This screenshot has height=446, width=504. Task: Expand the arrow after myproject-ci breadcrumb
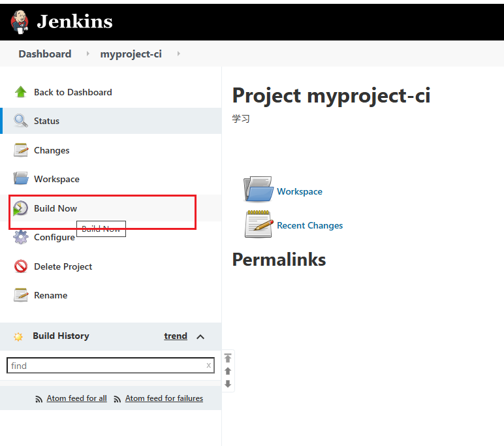tap(178, 54)
